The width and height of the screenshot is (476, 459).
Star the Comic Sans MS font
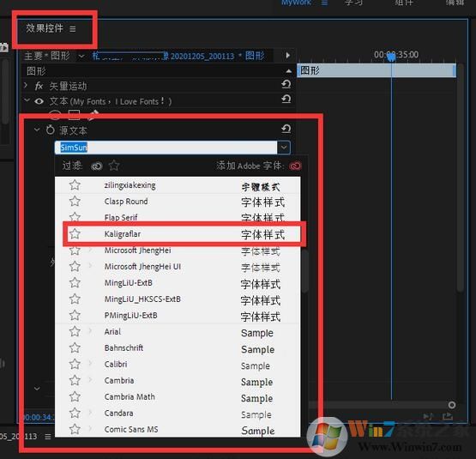[75, 429]
